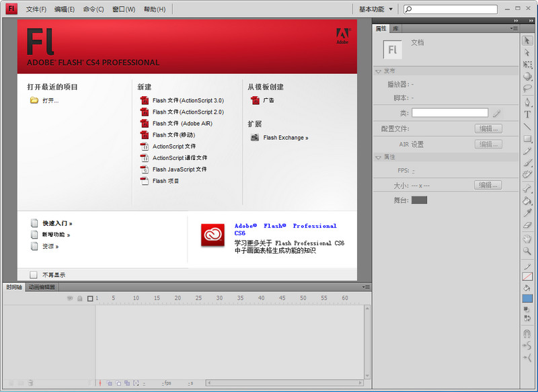Toggle onion skin outlines in the timeline

pyautogui.click(x=118, y=383)
